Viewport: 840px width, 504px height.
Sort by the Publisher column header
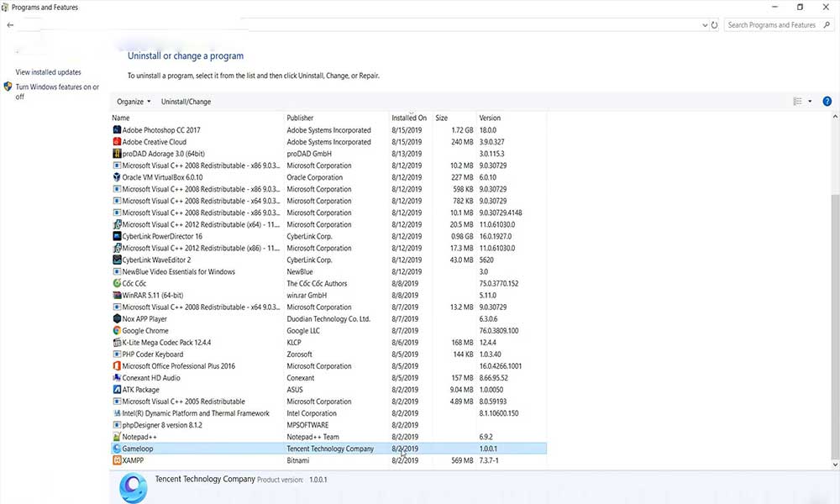tap(300, 118)
